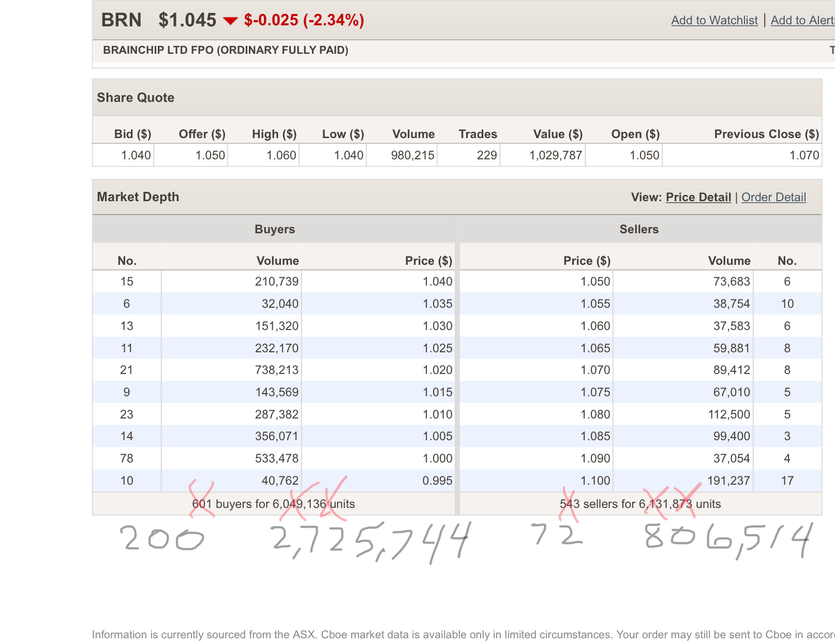
Task: Click seller price 1.080
Action: click(595, 414)
